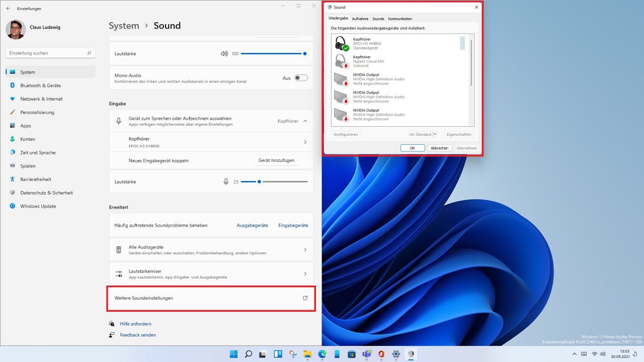Image resolution: width=644 pixels, height=362 pixels.
Task: Open Weitere Soundeinstellungen
Action: (x=211, y=298)
